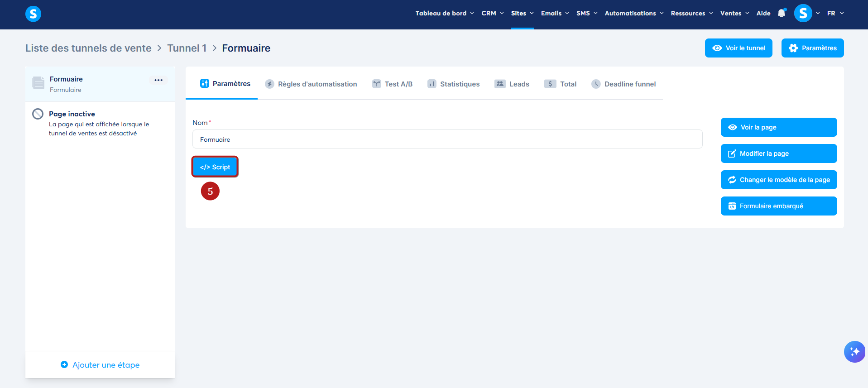Select the Formuaire step in the sidebar

(100, 84)
